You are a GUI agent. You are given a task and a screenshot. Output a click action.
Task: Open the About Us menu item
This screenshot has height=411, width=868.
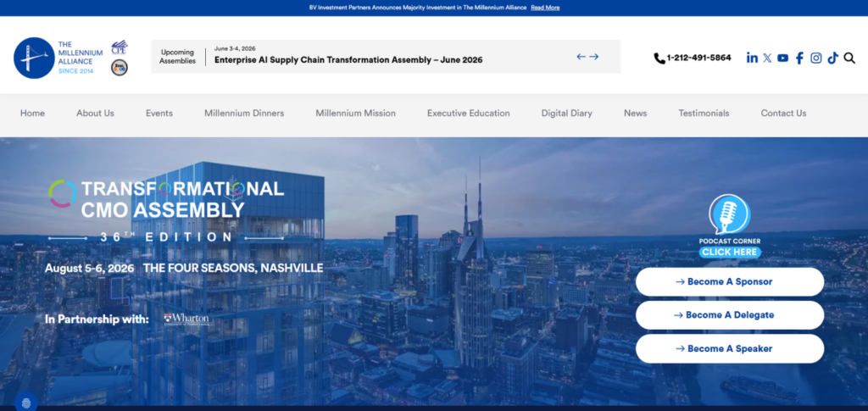point(95,113)
